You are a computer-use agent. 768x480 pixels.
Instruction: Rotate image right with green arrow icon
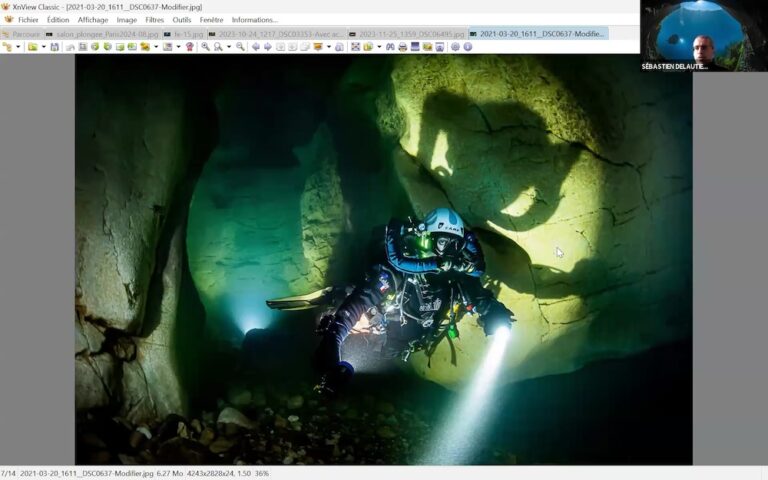click(x=107, y=47)
